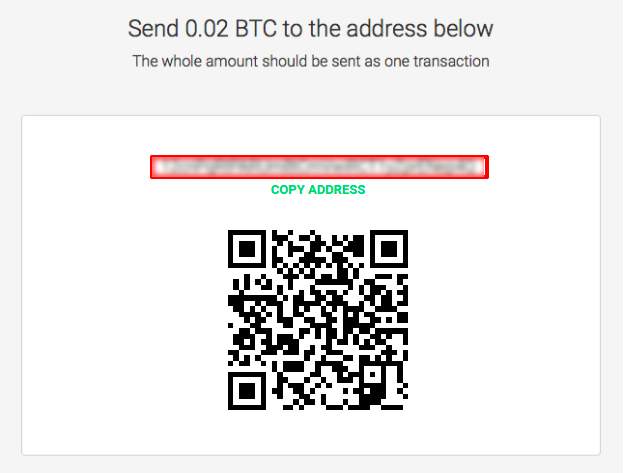Click the "BTC" word in the heading
Image resolution: width=624 pixels, height=473 pixels.
coord(255,29)
